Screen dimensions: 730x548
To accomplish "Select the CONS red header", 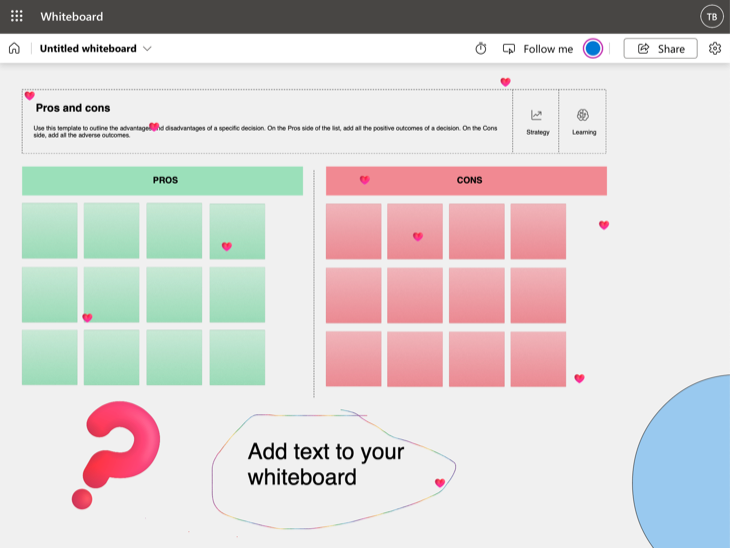I will 468,181.
